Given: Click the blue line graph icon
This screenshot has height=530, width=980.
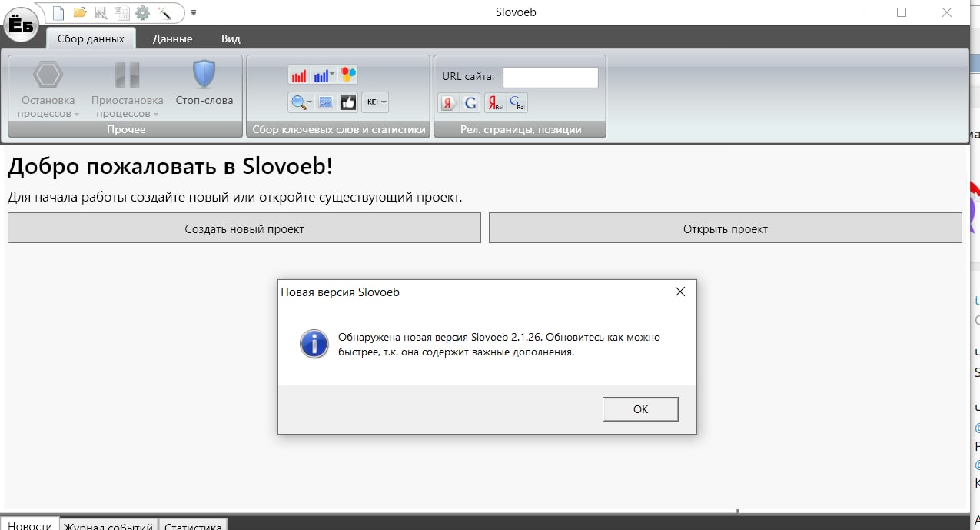Looking at the screenshot, I should click(326, 102).
